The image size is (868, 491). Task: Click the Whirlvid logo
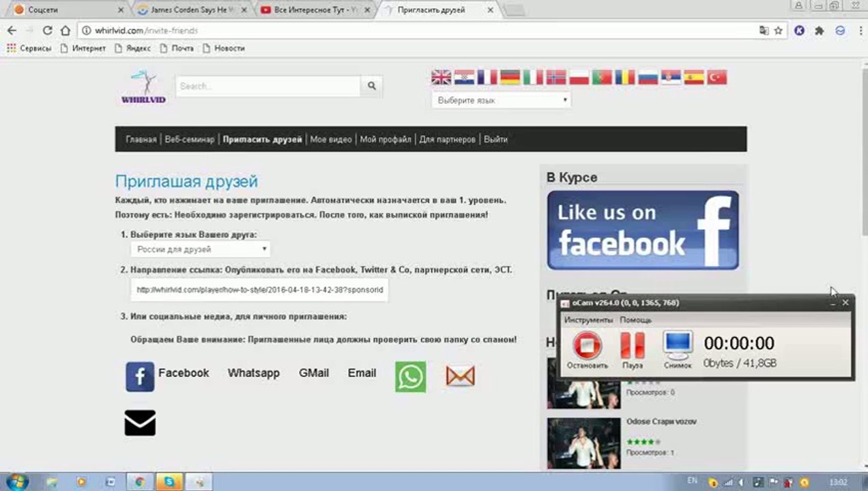click(x=143, y=87)
